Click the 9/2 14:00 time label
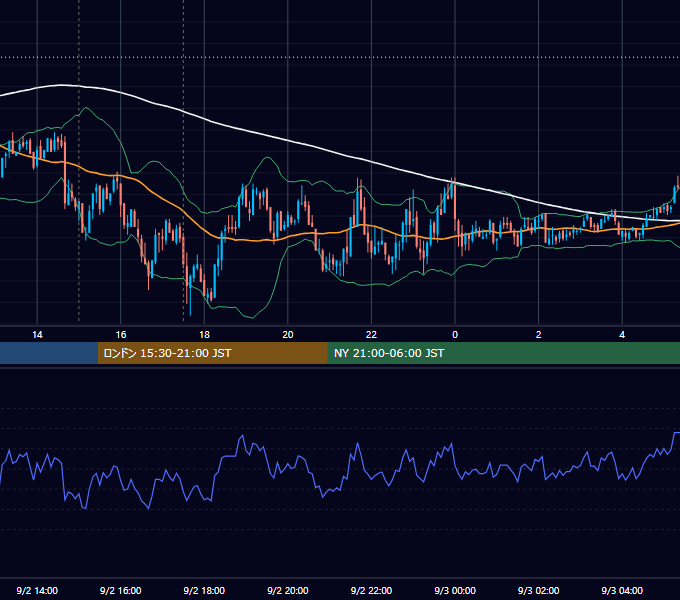Screen dimensions: 680x600 click(x=37, y=591)
